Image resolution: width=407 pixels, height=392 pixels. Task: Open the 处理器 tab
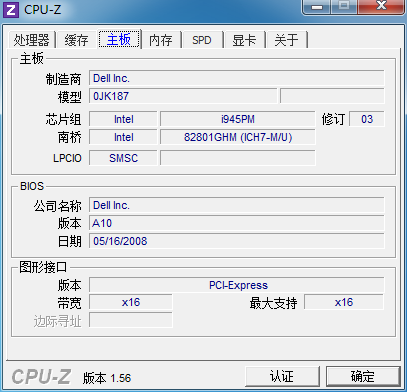point(31,40)
